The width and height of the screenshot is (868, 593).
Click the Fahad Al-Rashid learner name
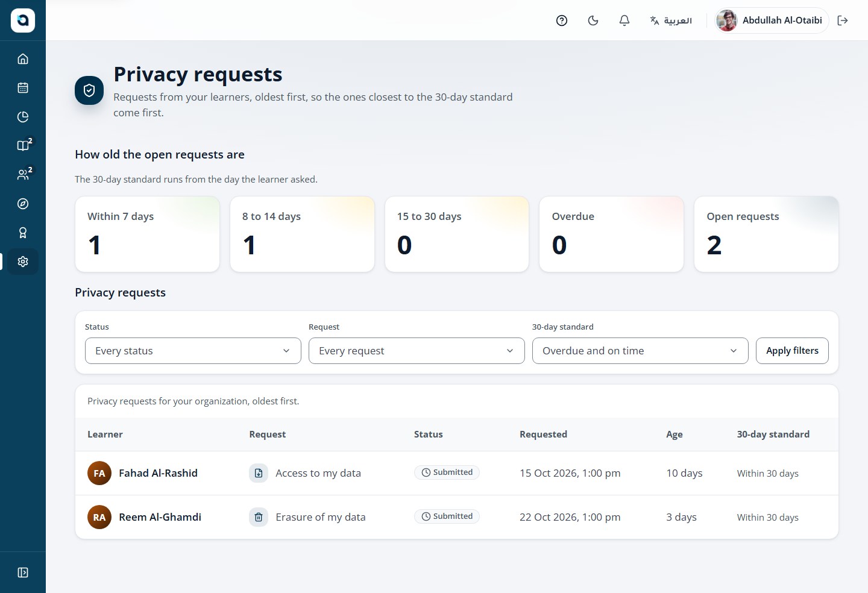point(158,473)
